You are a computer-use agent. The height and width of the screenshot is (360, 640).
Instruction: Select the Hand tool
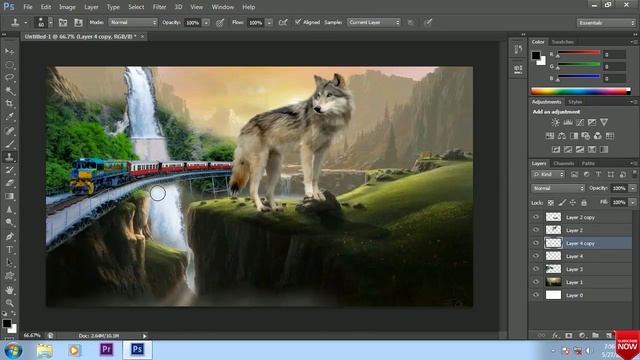[9, 290]
